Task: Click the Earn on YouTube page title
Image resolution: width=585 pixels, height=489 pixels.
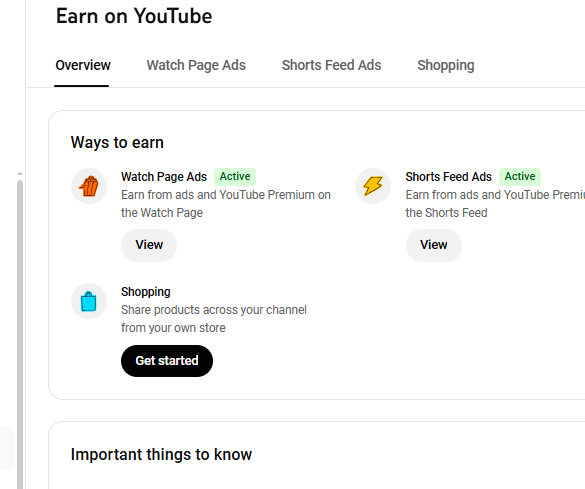Action: (x=134, y=16)
